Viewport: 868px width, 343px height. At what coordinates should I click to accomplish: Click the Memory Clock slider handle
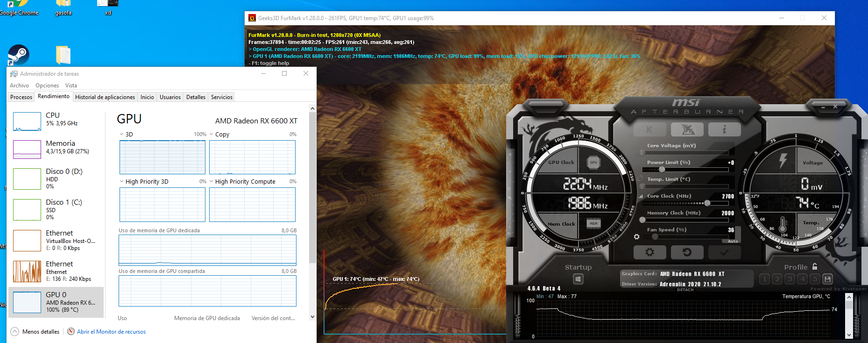[642, 220]
